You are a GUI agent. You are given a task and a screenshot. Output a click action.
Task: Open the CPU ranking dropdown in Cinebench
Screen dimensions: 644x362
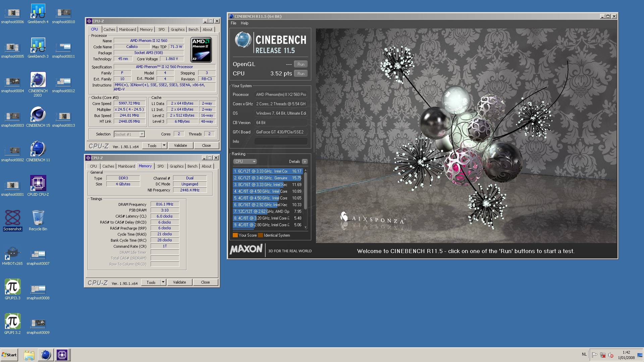click(x=245, y=162)
